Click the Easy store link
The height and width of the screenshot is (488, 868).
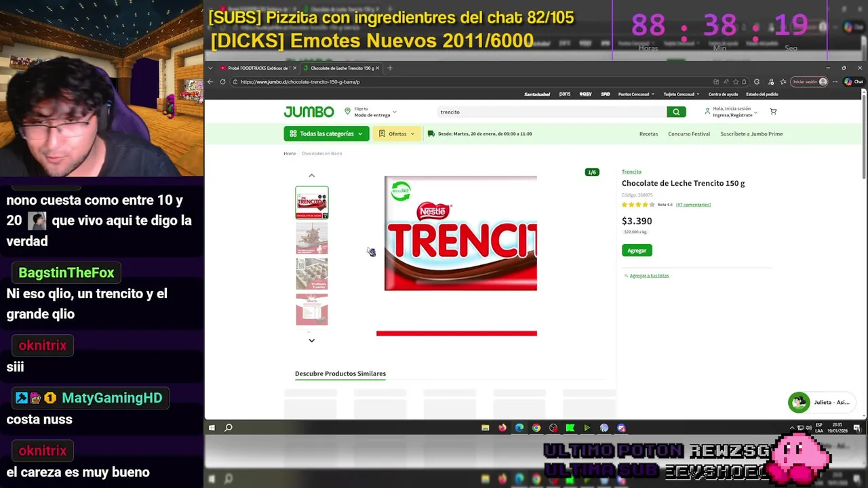[x=585, y=94]
